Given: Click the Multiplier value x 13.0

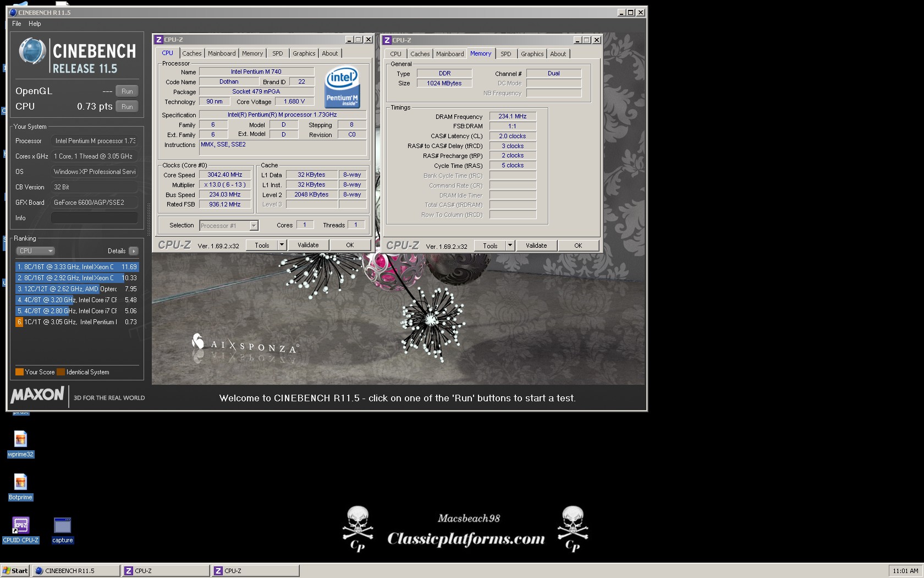Looking at the screenshot, I should click(225, 184).
